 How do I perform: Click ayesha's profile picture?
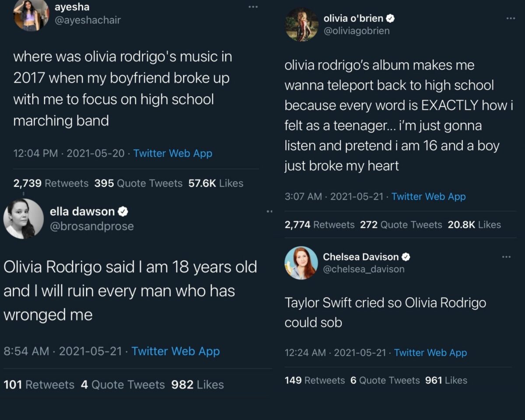click(x=31, y=15)
